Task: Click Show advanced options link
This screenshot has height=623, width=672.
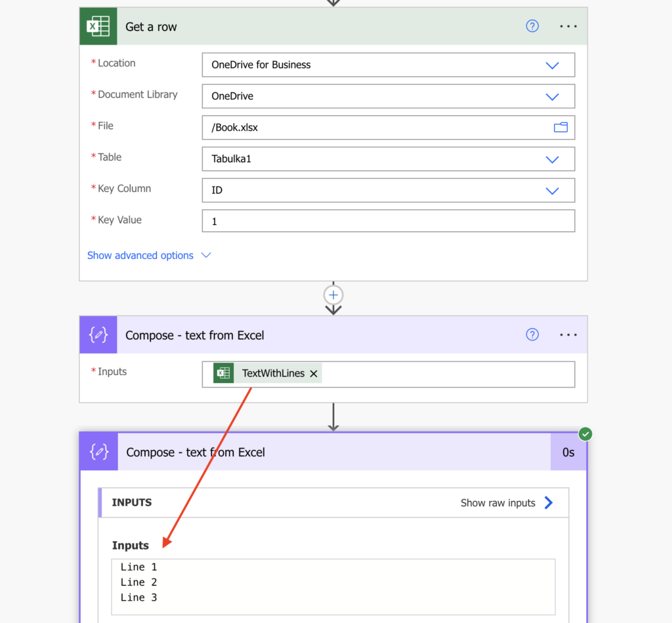Action: point(140,256)
